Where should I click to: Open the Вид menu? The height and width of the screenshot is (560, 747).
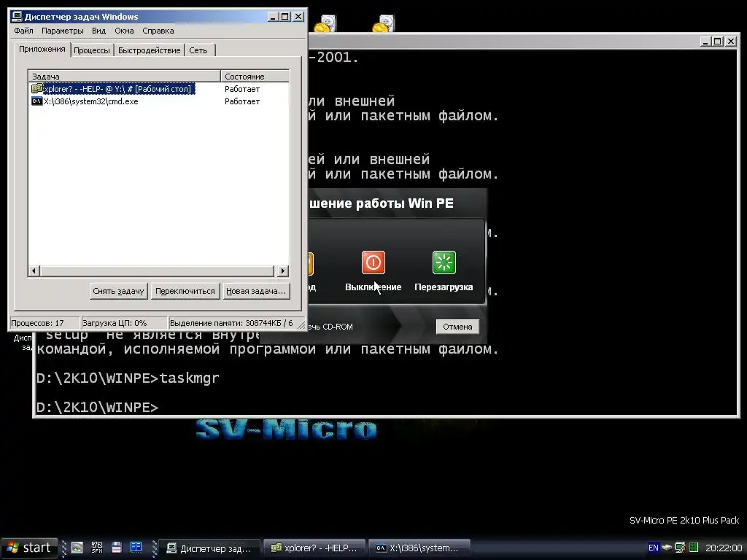(98, 31)
